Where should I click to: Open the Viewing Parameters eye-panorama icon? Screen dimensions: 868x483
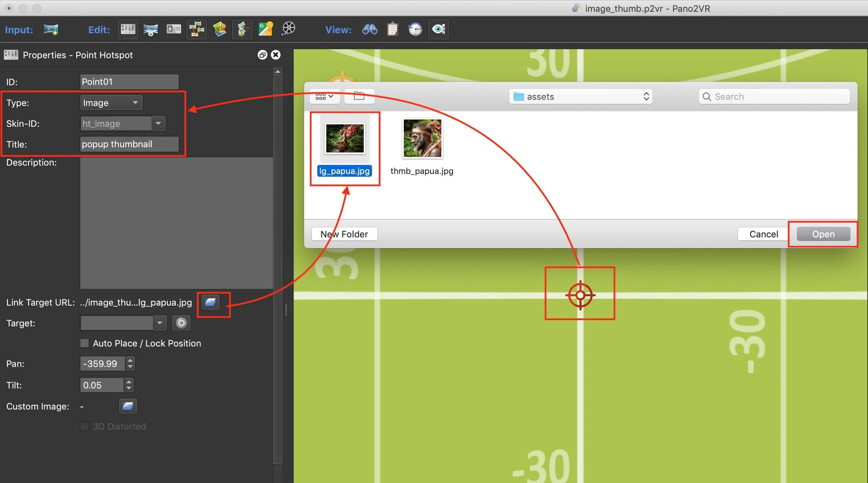151,30
